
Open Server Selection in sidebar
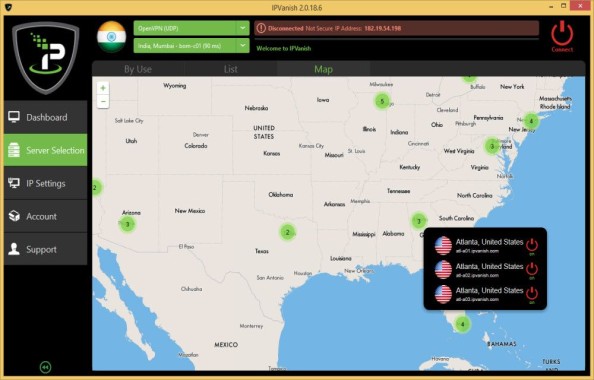click(45, 150)
